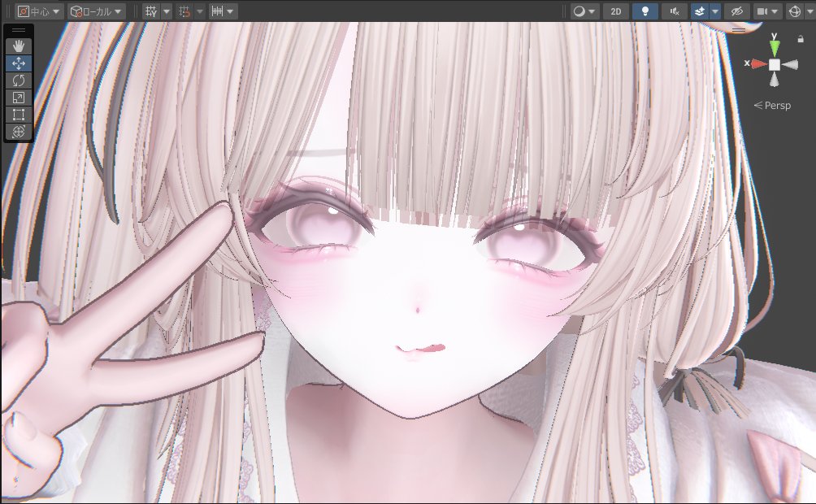
Task: Grab the tools overlay drag handle
Action: [18, 30]
